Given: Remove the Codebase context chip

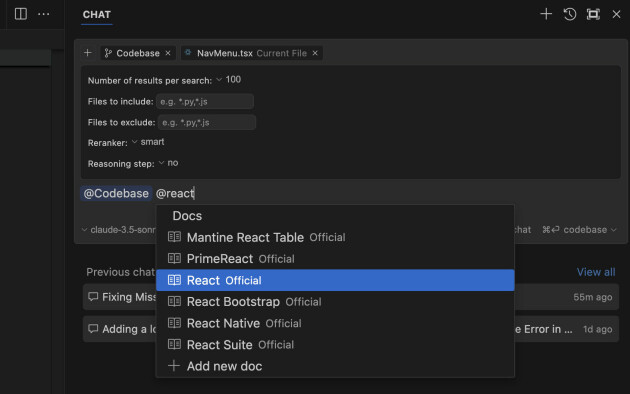Looking at the screenshot, I should pyautogui.click(x=168, y=53).
